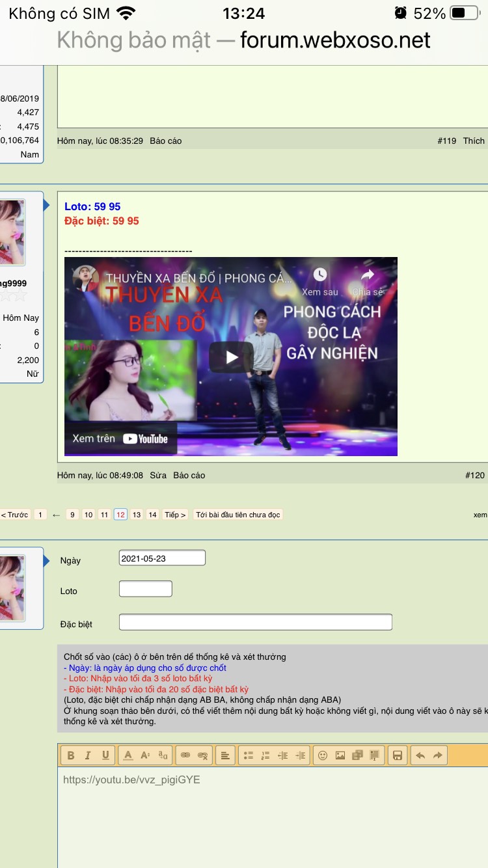Insert an image via the picture icon

(x=340, y=755)
